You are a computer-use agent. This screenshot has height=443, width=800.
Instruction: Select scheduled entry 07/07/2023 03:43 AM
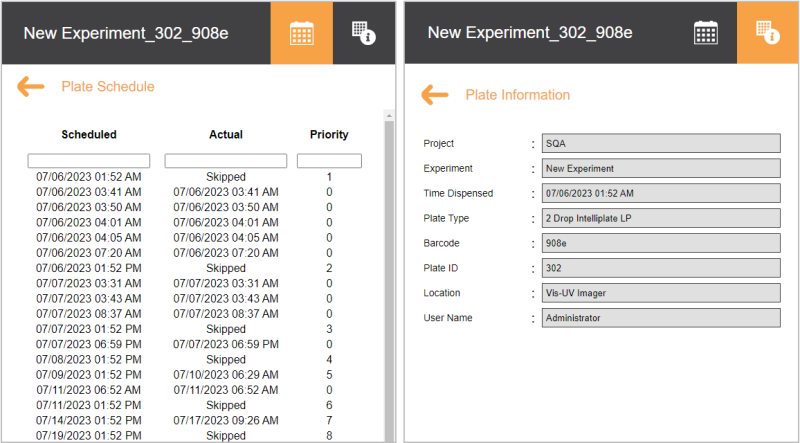point(89,299)
